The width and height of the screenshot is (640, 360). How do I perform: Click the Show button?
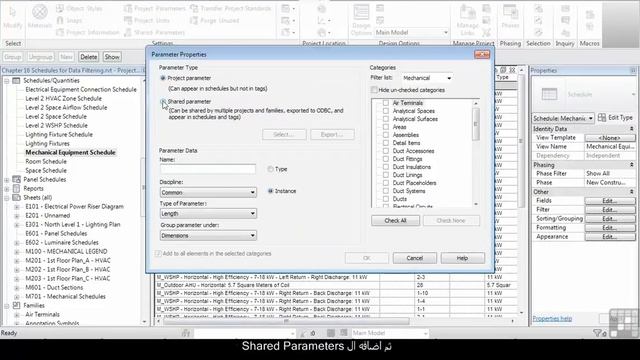[112, 57]
